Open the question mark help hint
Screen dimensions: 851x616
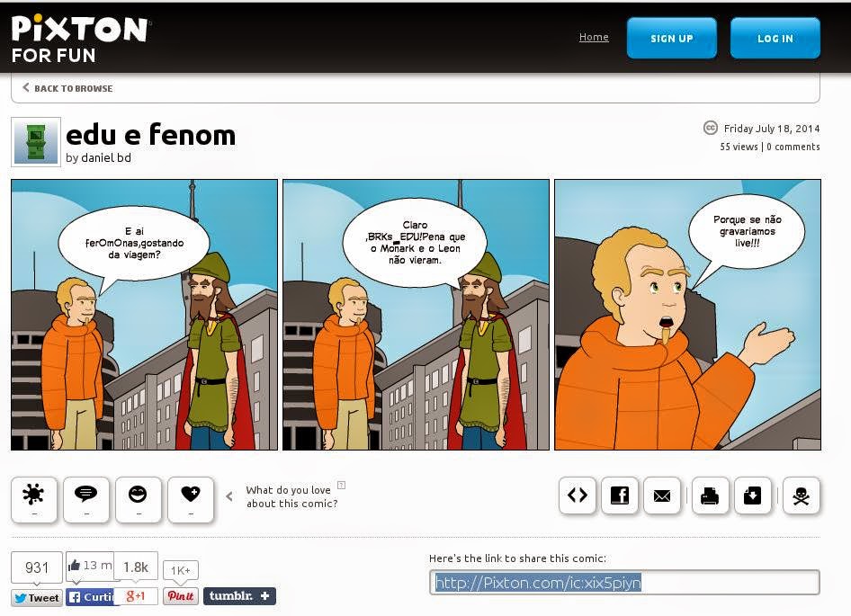pos(341,486)
